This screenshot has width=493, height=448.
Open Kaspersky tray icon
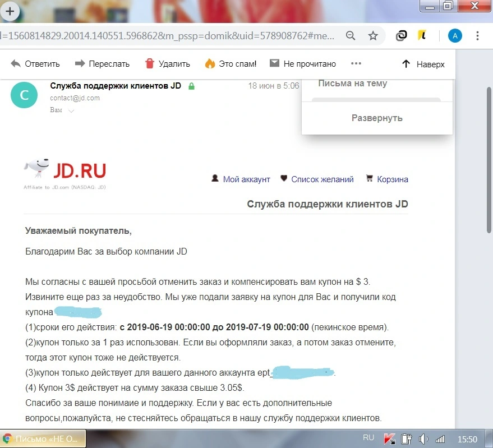[390, 439]
